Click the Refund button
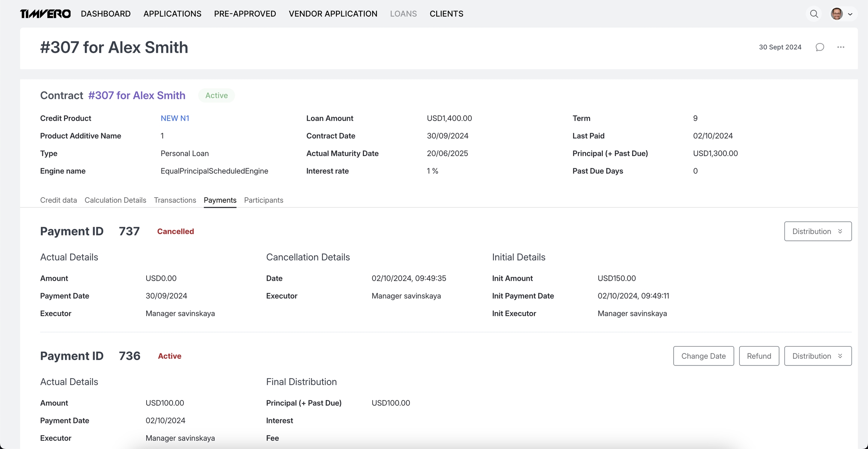The width and height of the screenshot is (868, 449). [759, 356]
